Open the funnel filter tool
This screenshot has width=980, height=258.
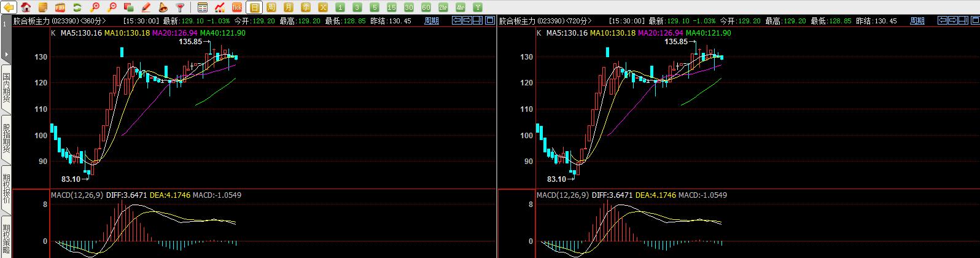180,7
